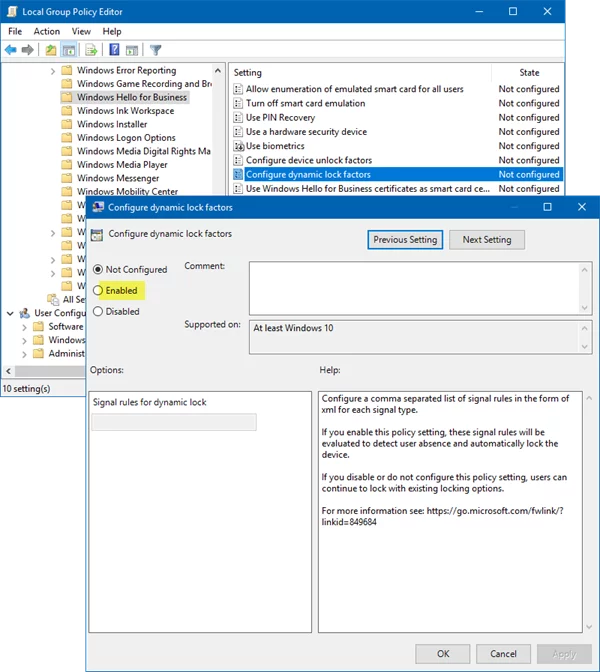Click the Export List toolbar icon

(x=91, y=50)
